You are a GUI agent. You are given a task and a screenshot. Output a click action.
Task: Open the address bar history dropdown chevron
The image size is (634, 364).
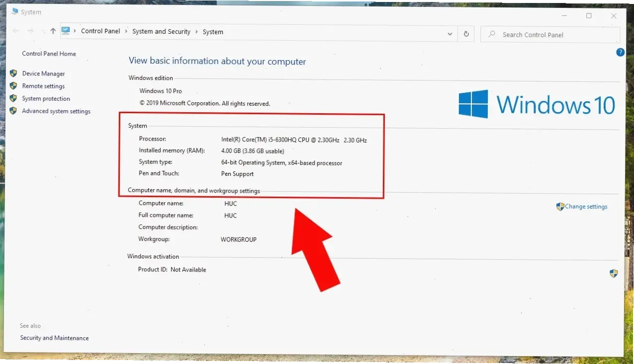click(450, 34)
